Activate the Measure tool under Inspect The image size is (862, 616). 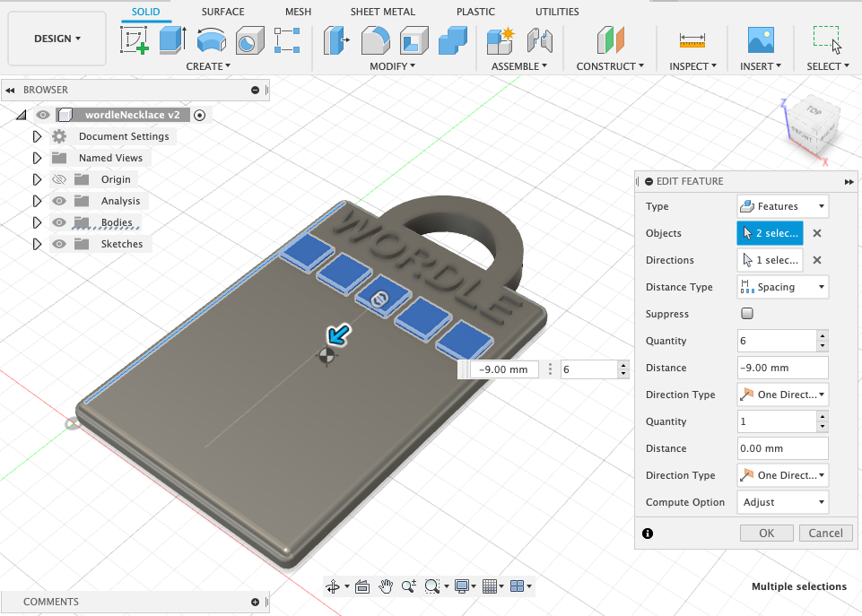692,40
